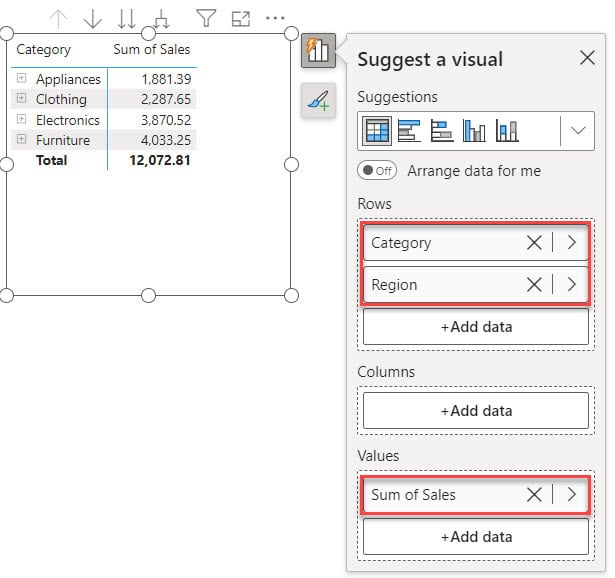Sort by Sum of Sales header
The image size is (615, 578).
click(152, 49)
